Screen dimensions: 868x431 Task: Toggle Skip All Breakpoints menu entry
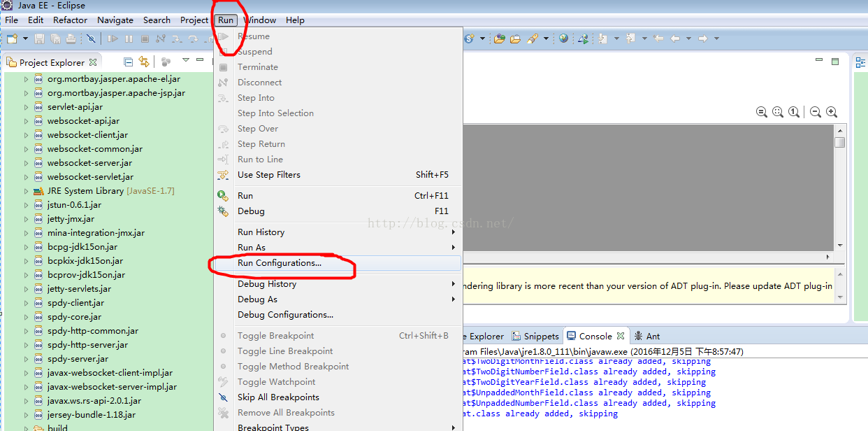[338, 397]
